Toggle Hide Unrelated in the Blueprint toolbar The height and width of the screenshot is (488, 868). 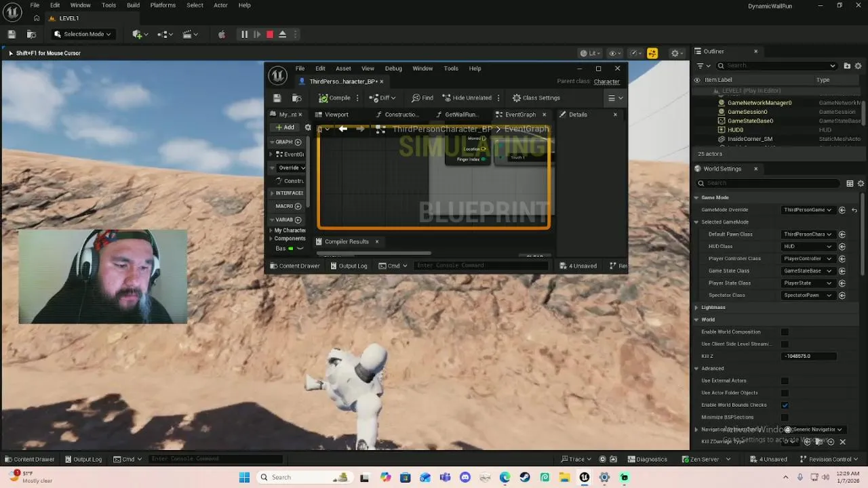pyautogui.click(x=467, y=98)
